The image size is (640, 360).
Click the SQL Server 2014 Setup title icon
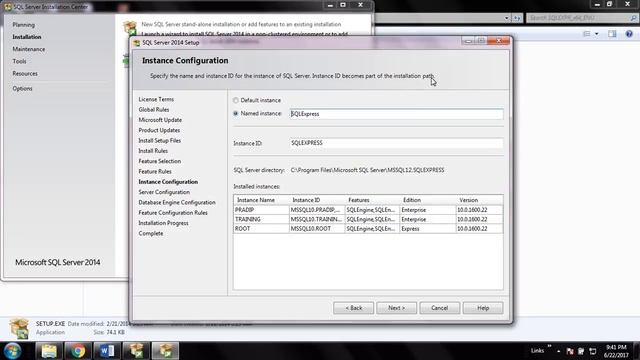pyautogui.click(x=137, y=42)
